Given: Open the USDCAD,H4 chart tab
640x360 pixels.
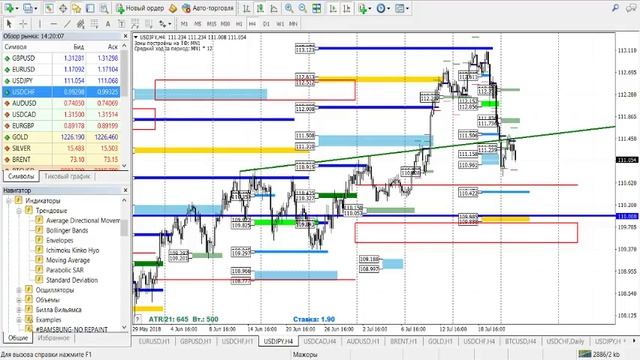Looking at the screenshot, I should coord(320,341).
